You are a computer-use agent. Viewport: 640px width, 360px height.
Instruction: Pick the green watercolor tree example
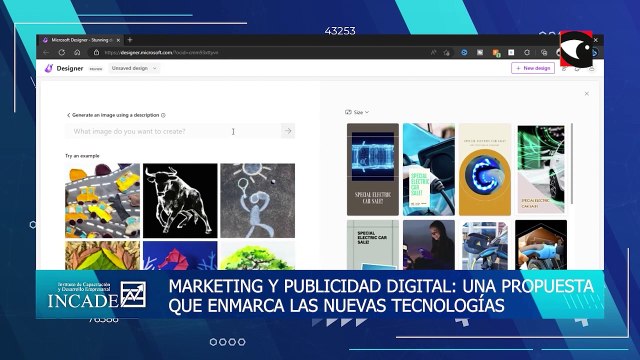point(258,255)
